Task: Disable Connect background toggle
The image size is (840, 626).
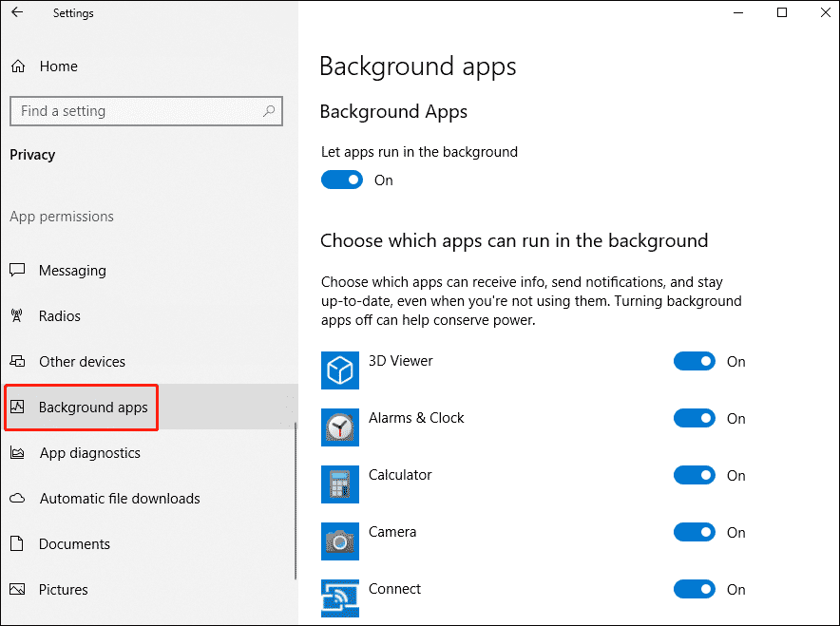Action: click(x=695, y=590)
